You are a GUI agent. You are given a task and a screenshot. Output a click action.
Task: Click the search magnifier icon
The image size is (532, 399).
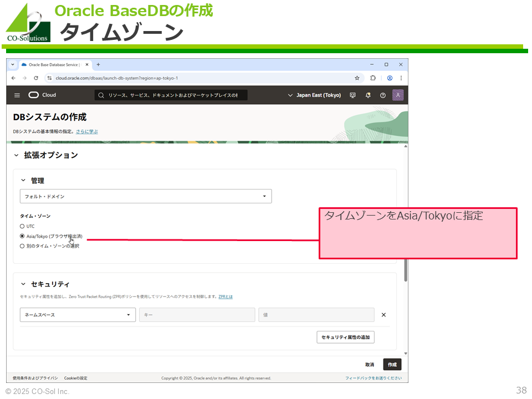[101, 95]
